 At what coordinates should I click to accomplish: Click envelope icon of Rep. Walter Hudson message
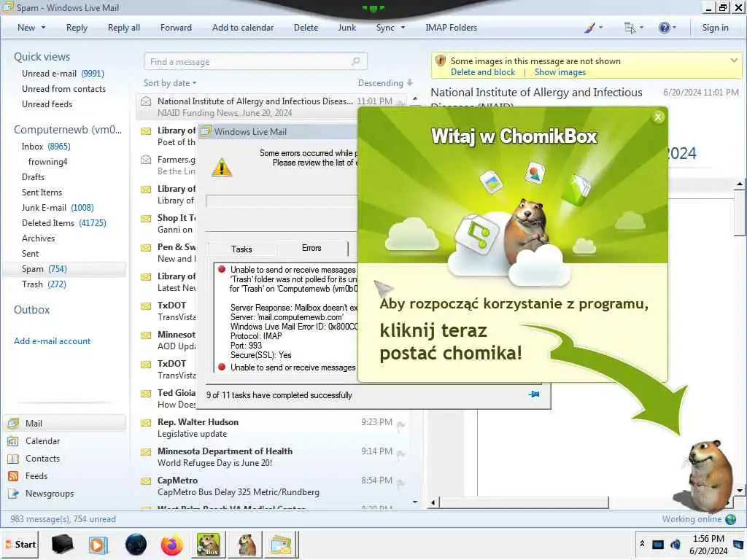pos(146,423)
